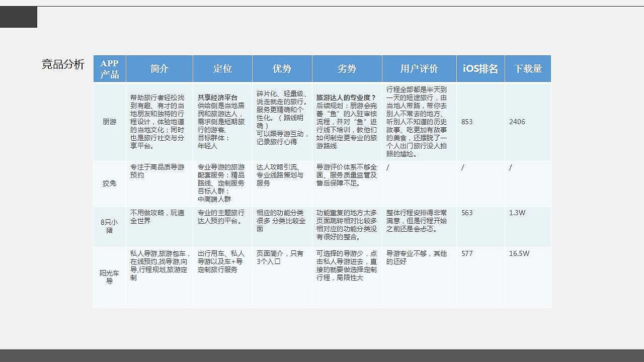Select the 共享经济平台 positioning cell
The height and width of the screenshot is (362, 644).
pos(222,122)
